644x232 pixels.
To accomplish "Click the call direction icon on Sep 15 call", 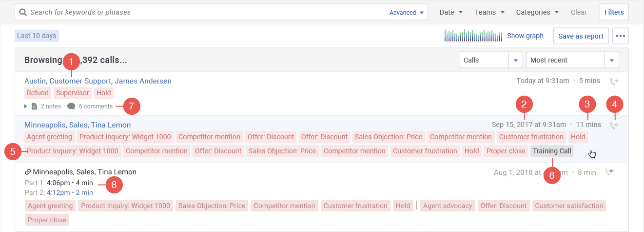I will pos(614,126).
